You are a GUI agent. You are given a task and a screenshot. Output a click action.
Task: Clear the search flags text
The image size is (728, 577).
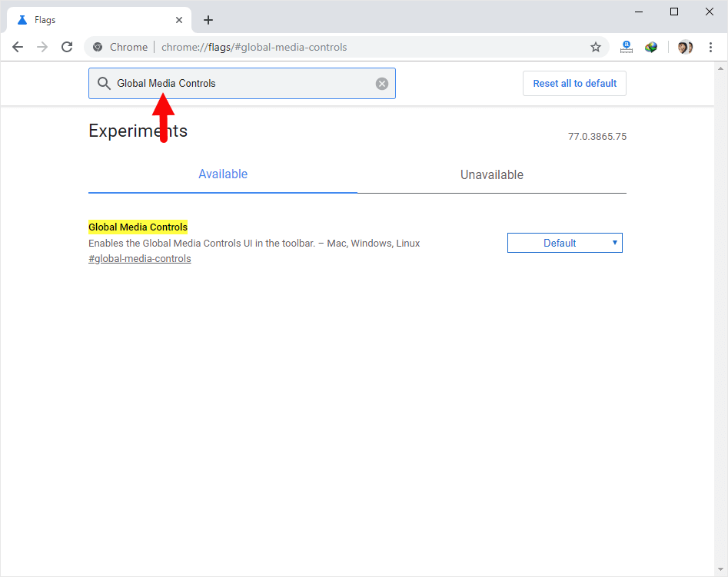click(382, 84)
